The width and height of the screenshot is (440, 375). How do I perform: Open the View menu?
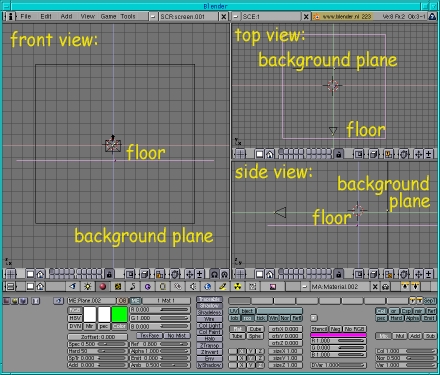(87, 16)
